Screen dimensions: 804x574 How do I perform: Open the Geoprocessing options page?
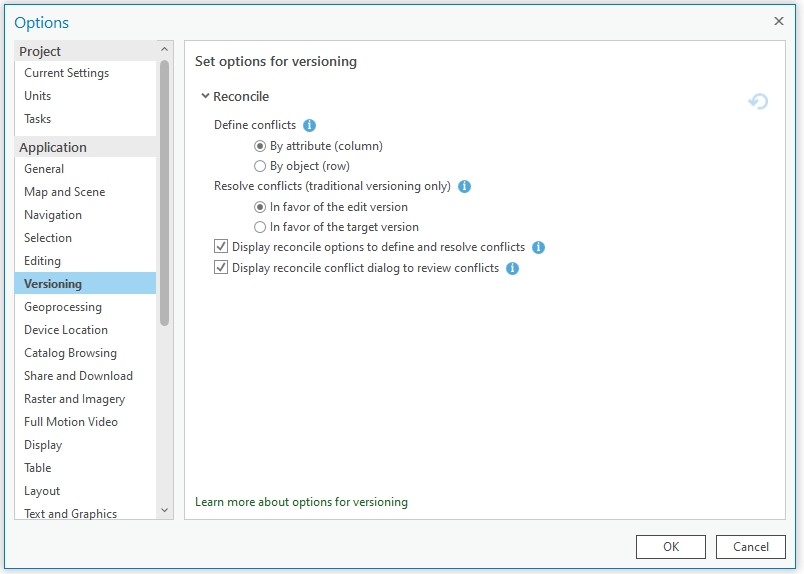63,307
